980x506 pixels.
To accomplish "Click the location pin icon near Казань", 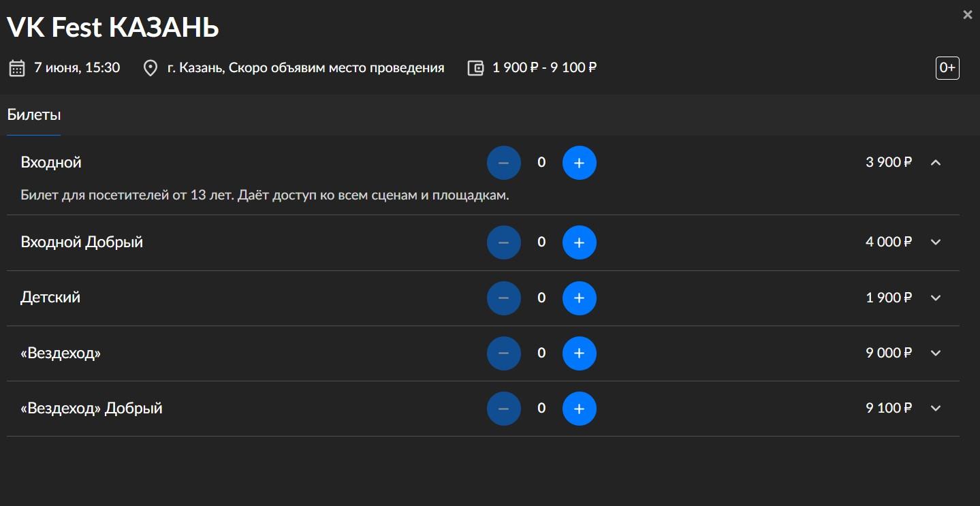I will 151,68.
